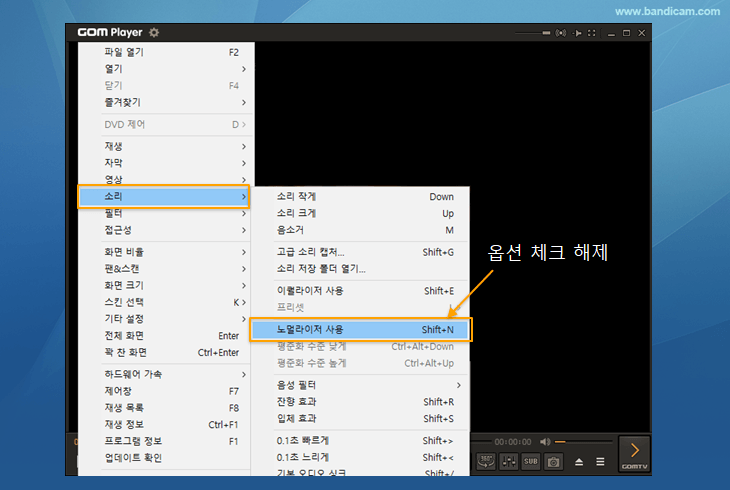Viewport: 730px width, 490px height.
Task: Open the playlist hamburger icon
Action: pos(600,461)
